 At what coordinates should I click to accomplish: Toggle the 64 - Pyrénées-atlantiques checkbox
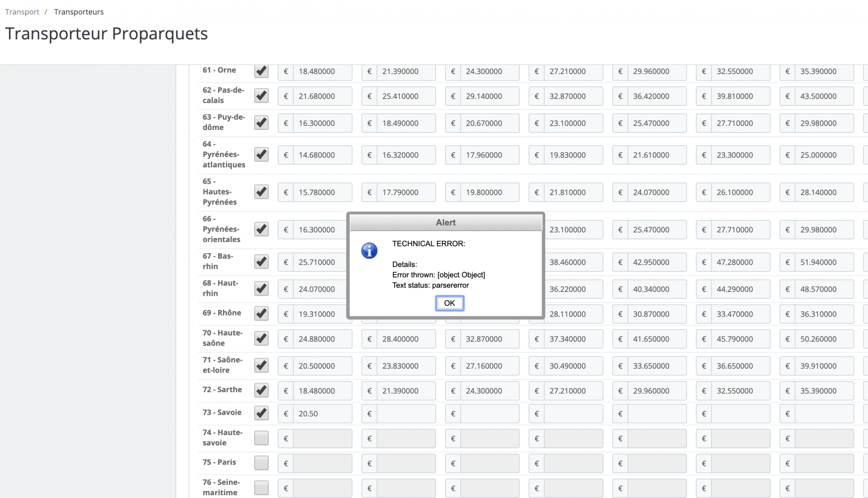(261, 154)
